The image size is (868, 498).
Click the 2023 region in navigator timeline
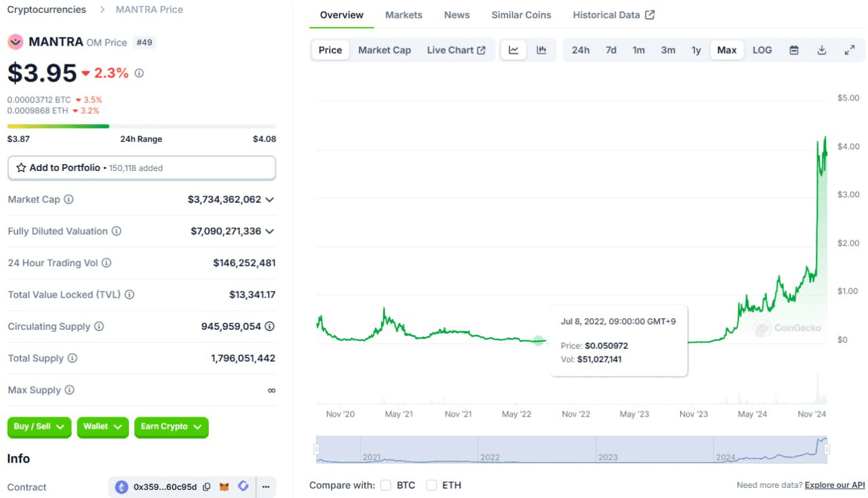point(655,449)
